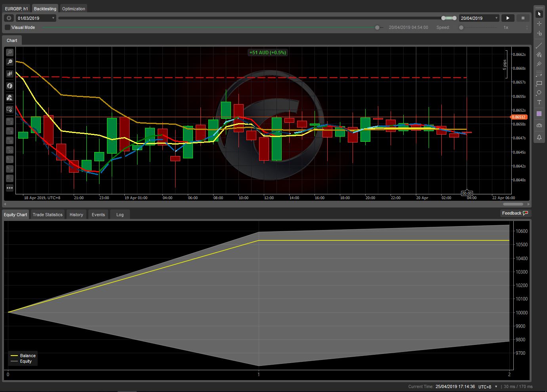The width and height of the screenshot is (547, 392).
Task: Select the Chart tab
Action: (12, 40)
